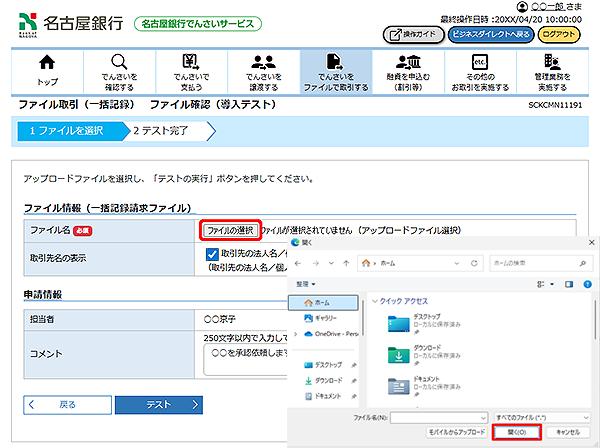Image resolution: width=600 pixels, height=448 pixels.
Task: Click the ファイルの選択 button
Action: [x=230, y=229]
